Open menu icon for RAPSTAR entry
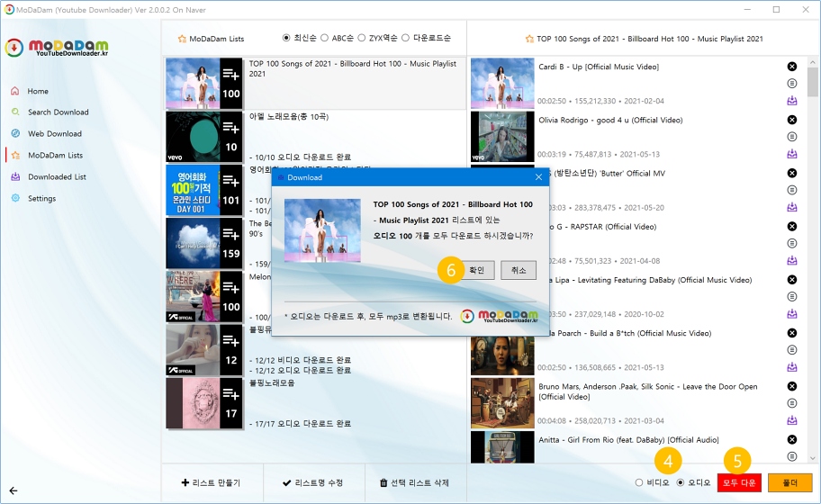 [792, 243]
